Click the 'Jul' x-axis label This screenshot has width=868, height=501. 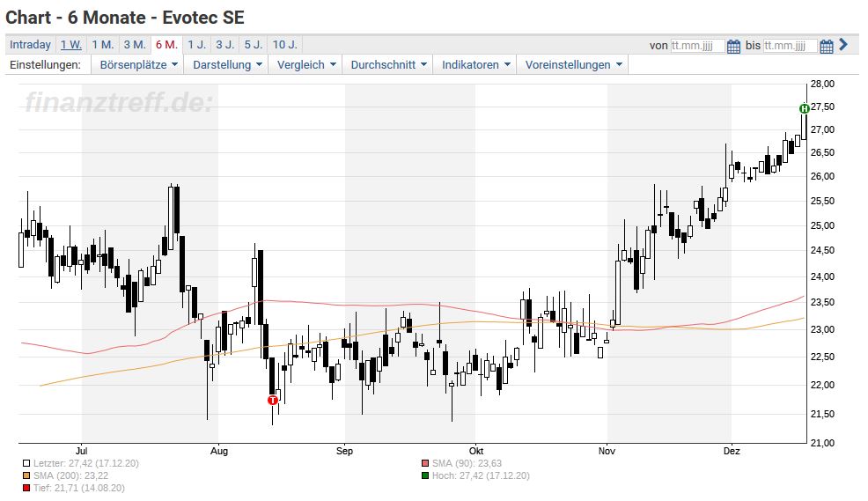[x=81, y=451]
